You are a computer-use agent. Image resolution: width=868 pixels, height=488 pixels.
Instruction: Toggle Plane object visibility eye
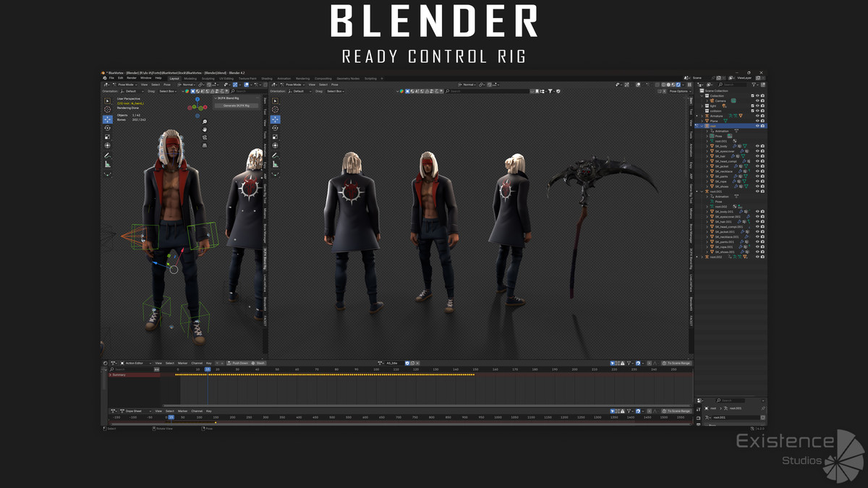pos(757,121)
